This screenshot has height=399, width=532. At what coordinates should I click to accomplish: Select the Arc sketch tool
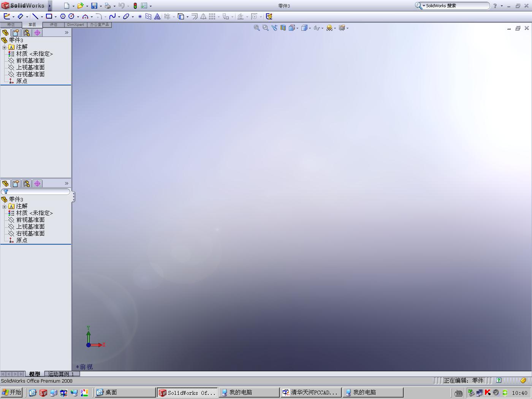tap(85, 16)
